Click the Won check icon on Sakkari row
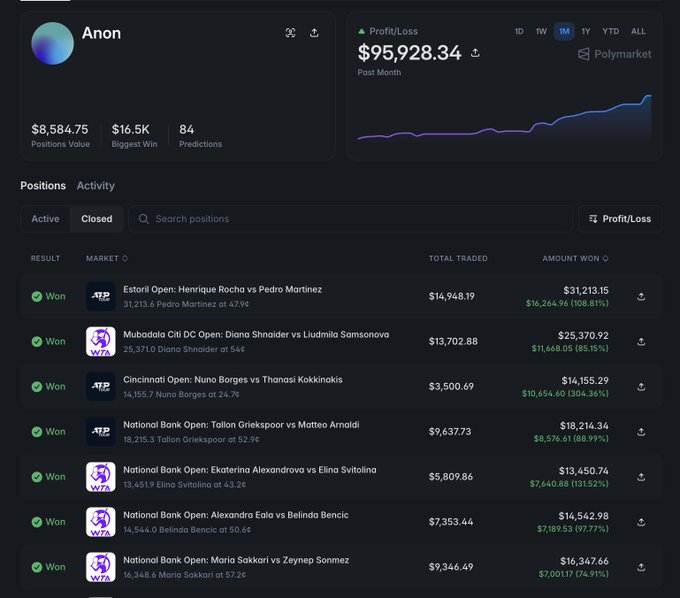Screen dimensions: 680x598 (37, 567)
